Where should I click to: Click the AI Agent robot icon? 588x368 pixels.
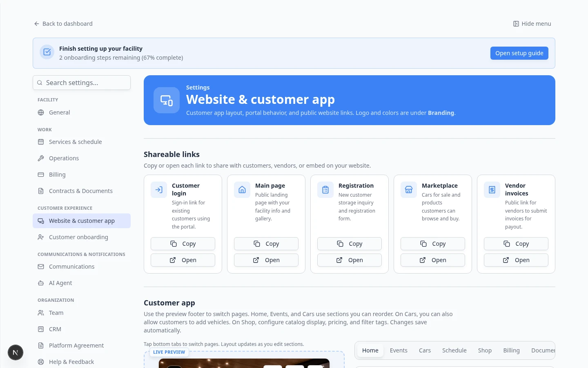pyautogui.click(x=41, y=283)
